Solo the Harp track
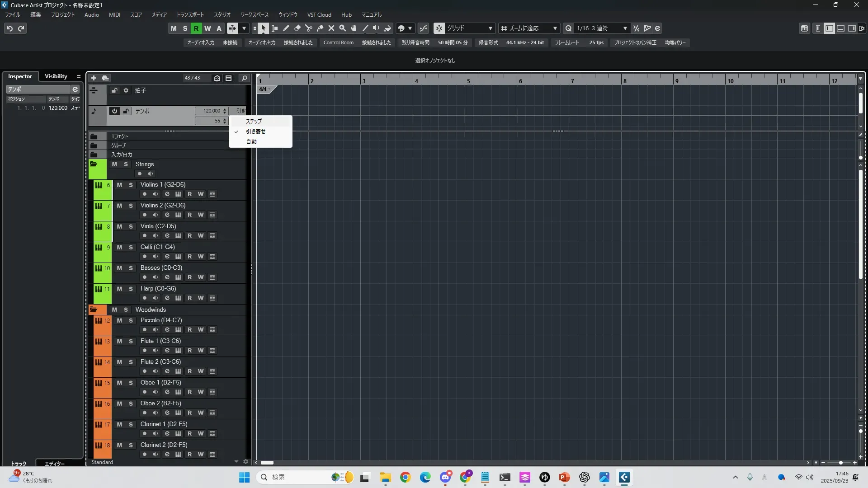This screenshot has width=868, height=488. (131, 289)
